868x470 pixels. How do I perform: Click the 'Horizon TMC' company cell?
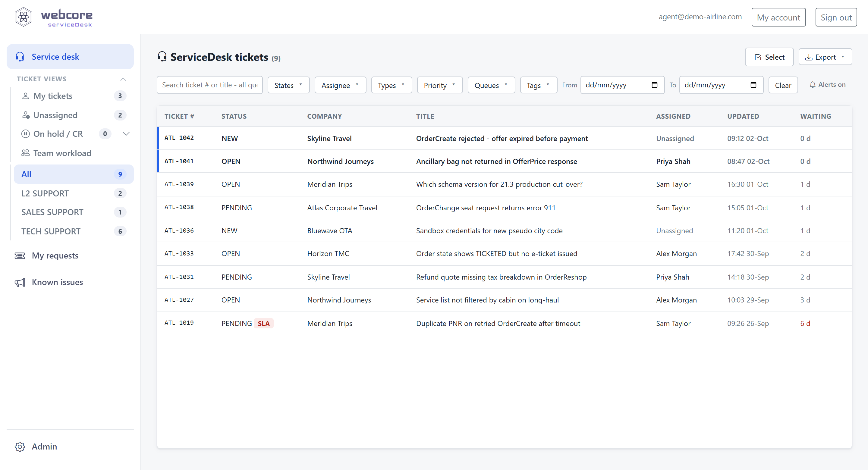(x=328, y=254)
